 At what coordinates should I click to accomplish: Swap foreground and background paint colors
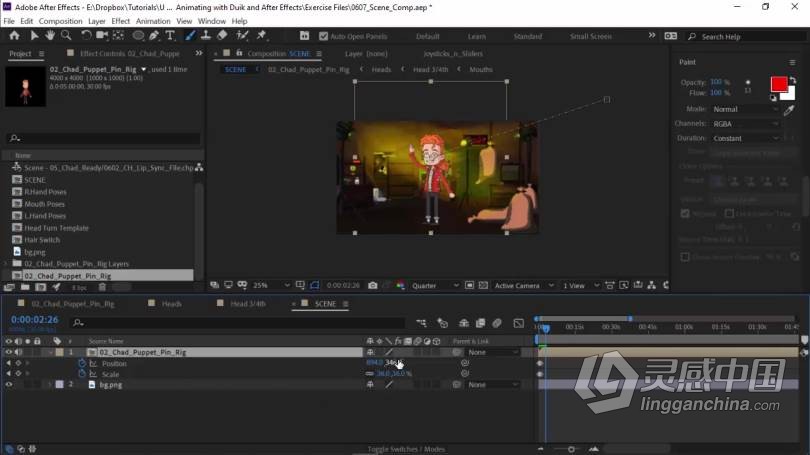coord(792,81)
